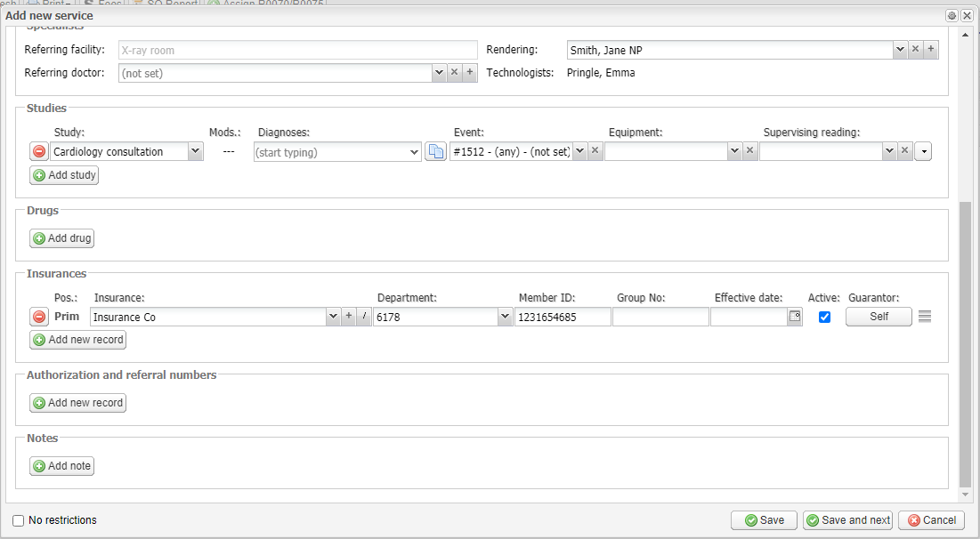Click the scrollbar down arrow
Screen dimensions: 980x539
pos(965,494)
